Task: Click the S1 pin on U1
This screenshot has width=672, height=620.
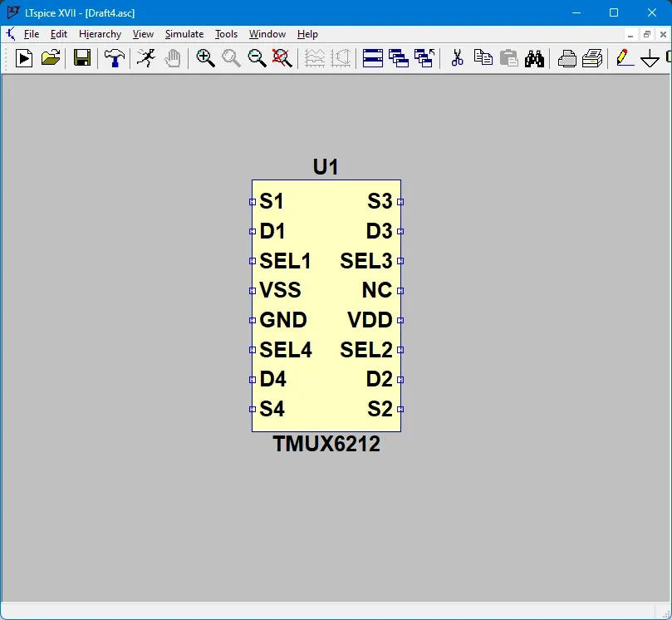Action: coord(253,201)
